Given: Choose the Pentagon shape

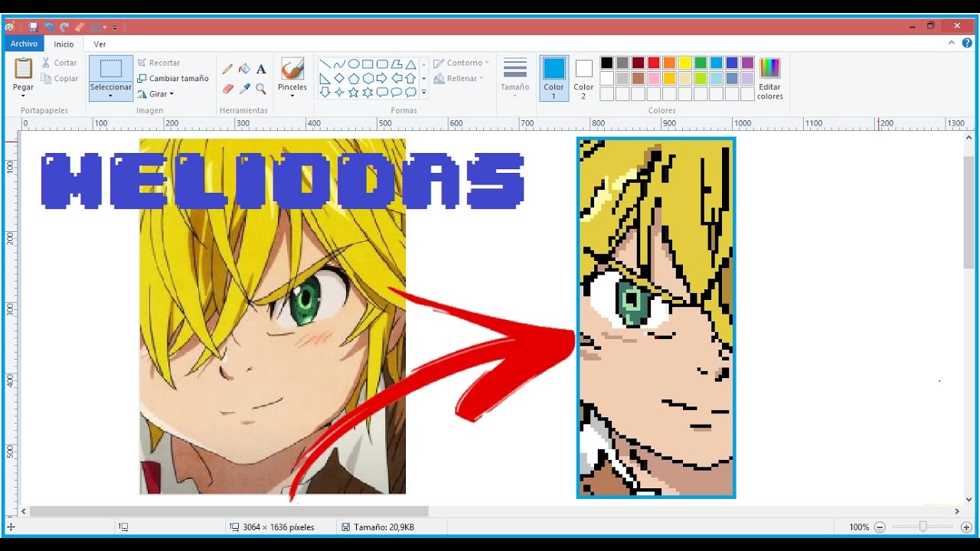Looking at the screenshot, I should pyautogui.click(x=353, y=78).
